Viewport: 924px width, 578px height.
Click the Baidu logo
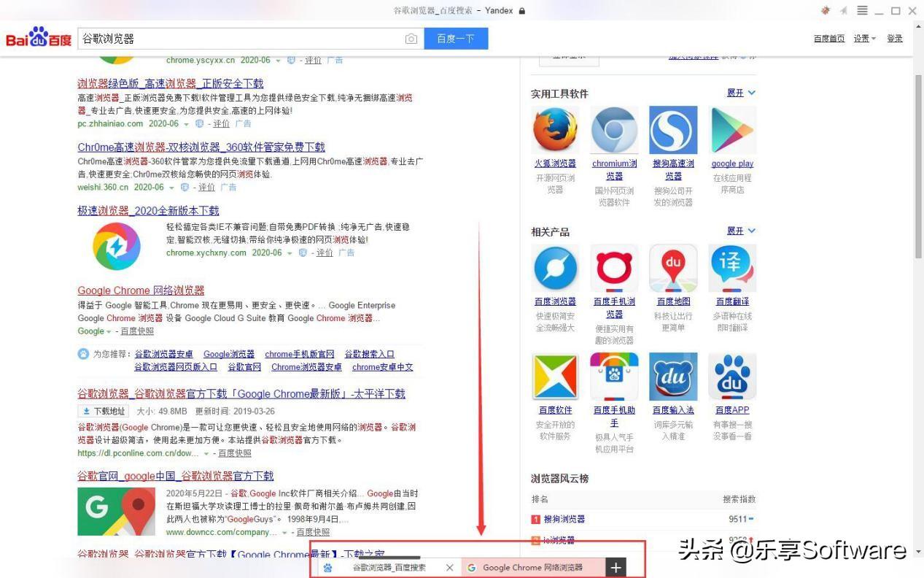(x=39, y=39)
